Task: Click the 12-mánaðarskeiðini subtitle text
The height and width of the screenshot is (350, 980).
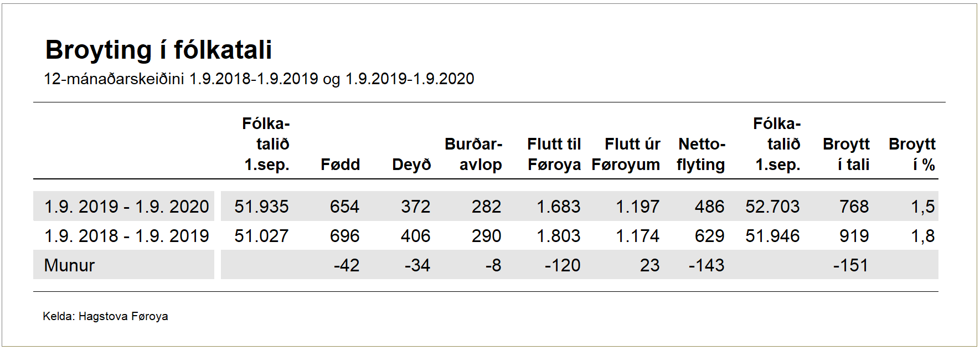Action: pos(259,79)
